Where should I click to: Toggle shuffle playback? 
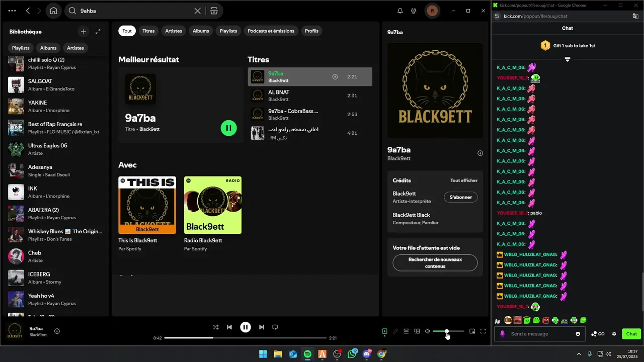pyautogui.click(x=216, y=327)
